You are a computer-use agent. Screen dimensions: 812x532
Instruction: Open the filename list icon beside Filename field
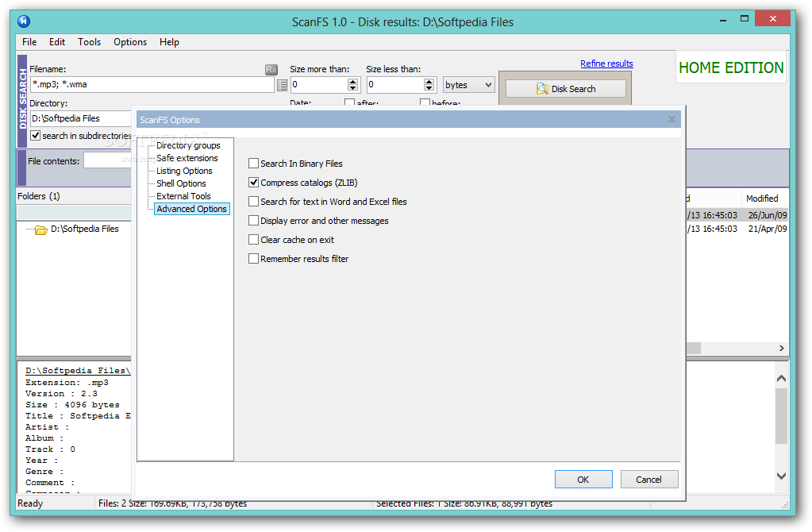[x=283, y=85]
